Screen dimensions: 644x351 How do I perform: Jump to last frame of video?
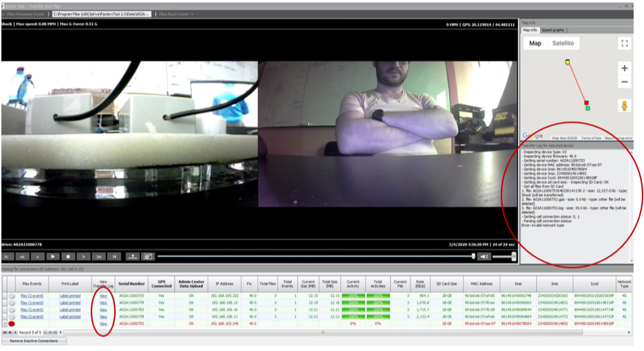coord(114,257)
